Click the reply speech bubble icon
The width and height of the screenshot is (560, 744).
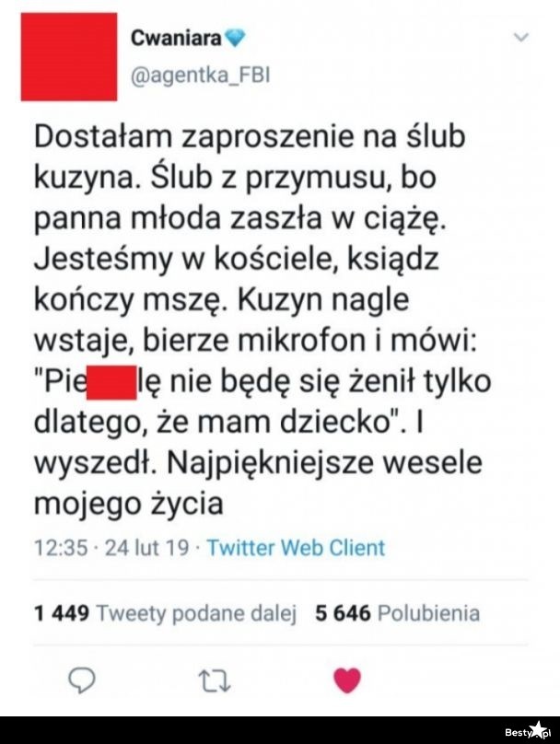(x=84, y=680)
